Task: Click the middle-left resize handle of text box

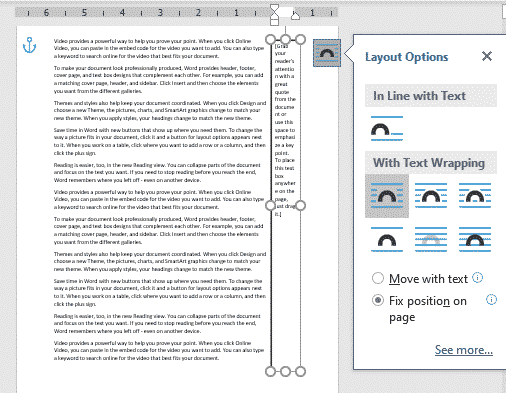Action: (270, 205)
